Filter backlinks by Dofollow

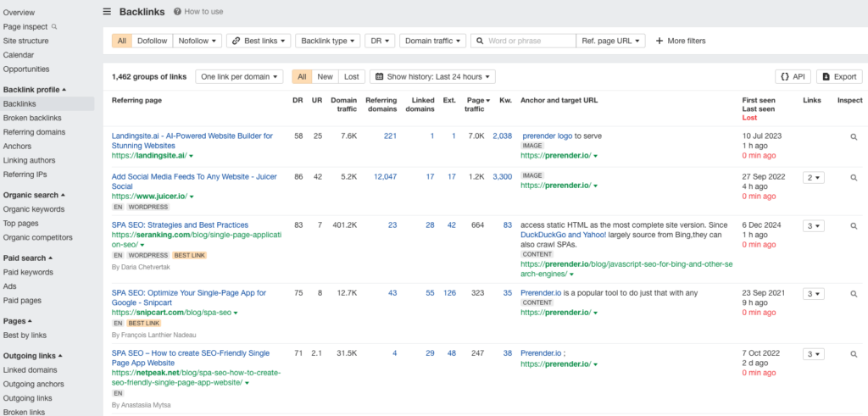coord(153,41)
